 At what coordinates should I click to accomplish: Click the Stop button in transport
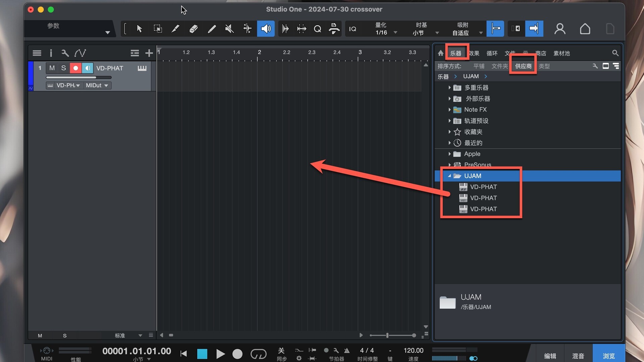202,354
